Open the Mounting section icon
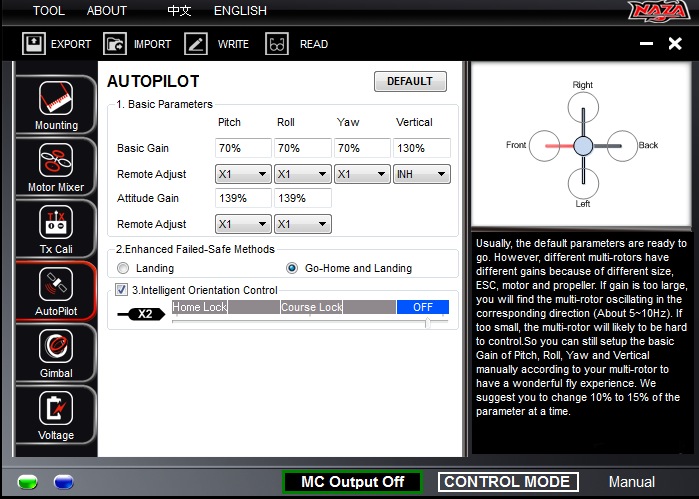The height and width of the screenshot is (499, 699). (x=56, y=98)
